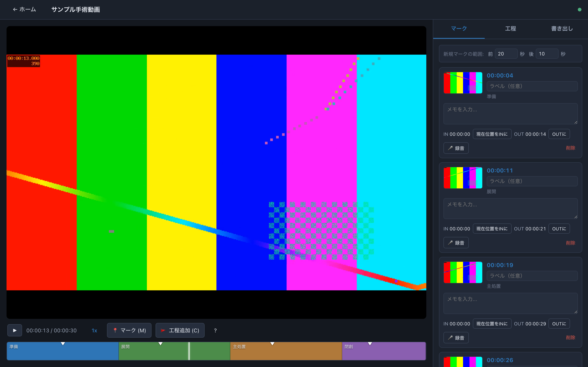Switch to the 工程 tab

click(510, 29)
